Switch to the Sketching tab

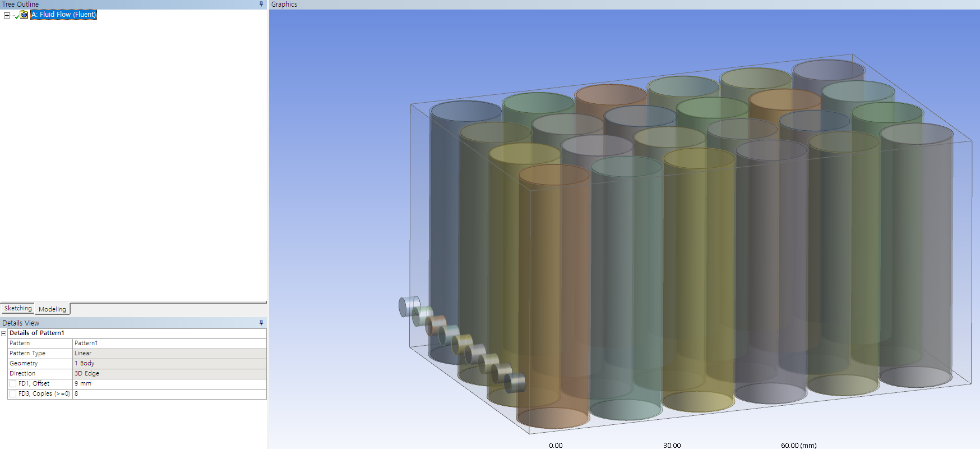(18, 309)
